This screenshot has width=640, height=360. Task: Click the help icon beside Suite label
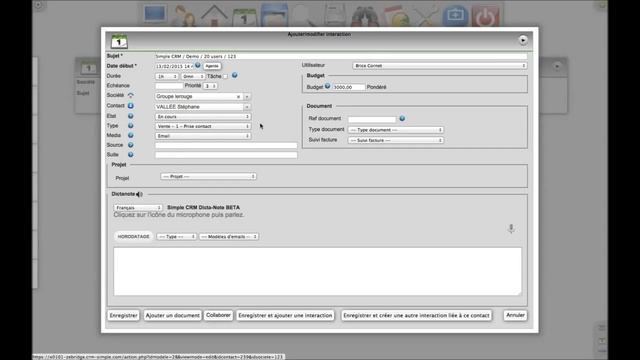coord(131,155)
